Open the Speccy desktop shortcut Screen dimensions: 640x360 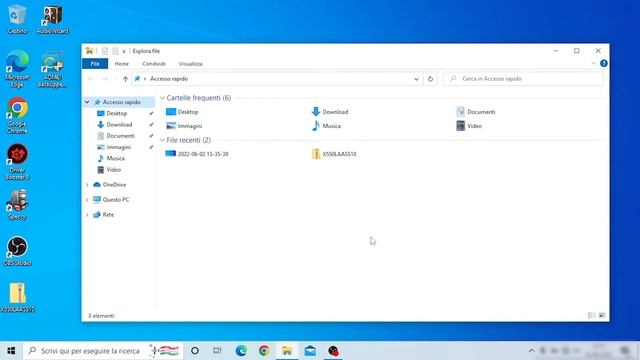(x=17, y=205)
